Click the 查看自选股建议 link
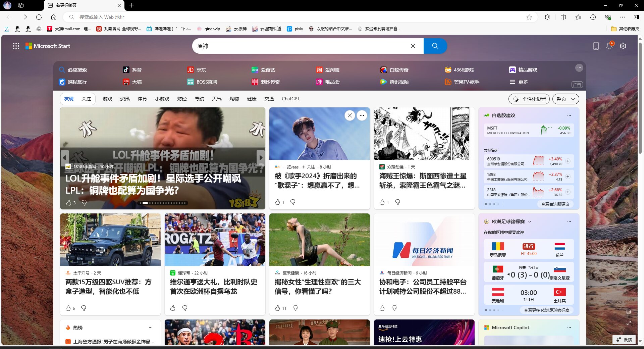Image resolution: width=644 pixels, height=349 pixels. (x=555, y=204)
